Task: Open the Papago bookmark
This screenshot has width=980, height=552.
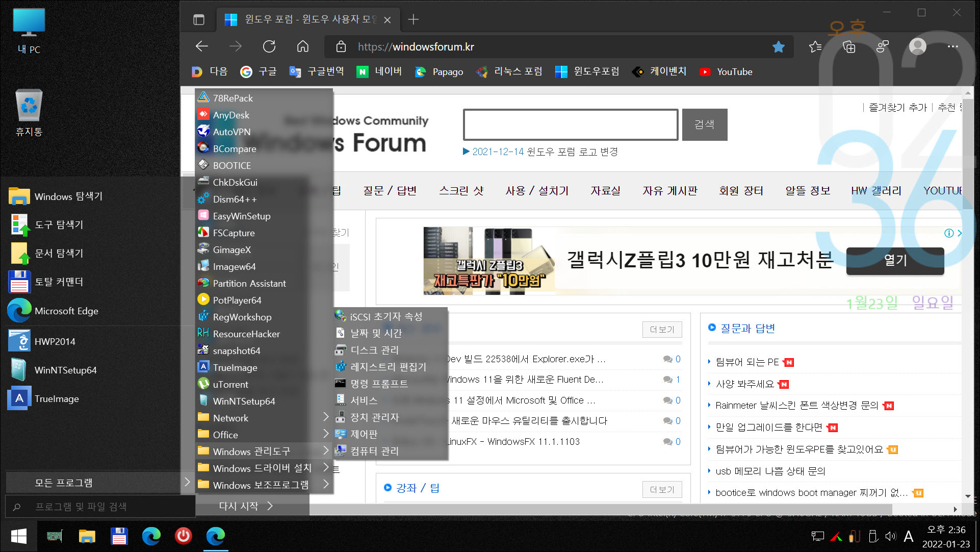Action: pos(439,72)
